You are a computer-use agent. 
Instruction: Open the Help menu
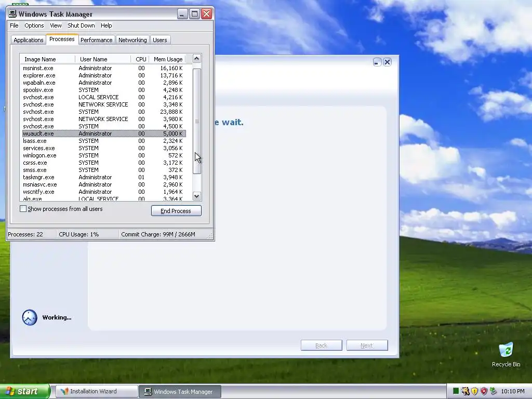click(106, 25)
